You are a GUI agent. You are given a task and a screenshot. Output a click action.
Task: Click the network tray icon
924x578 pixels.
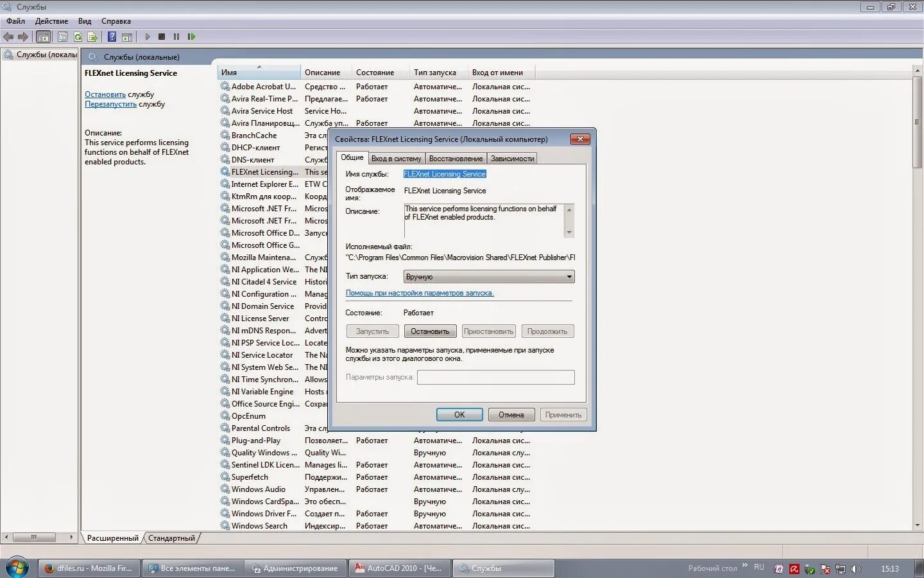click(841, 568)
